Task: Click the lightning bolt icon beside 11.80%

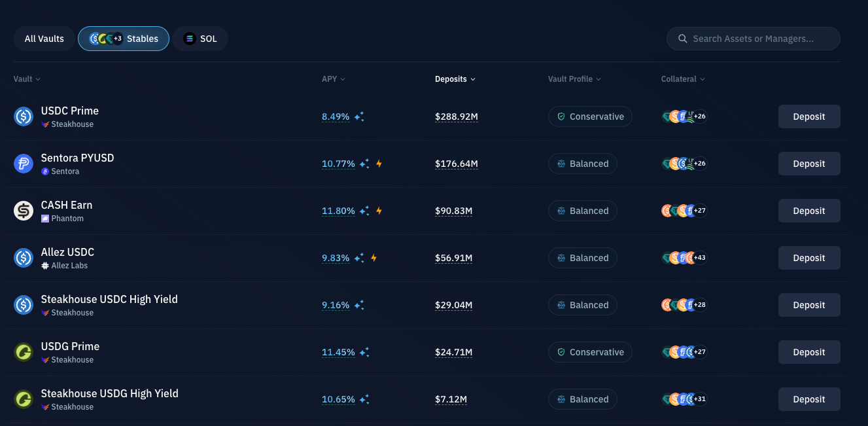Action: tap(379, 211)
